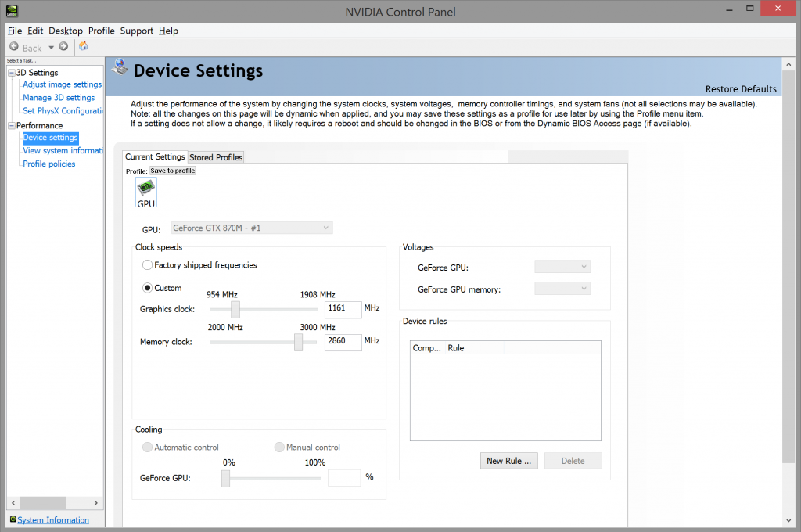Click the New Rule button

(508, 461)
